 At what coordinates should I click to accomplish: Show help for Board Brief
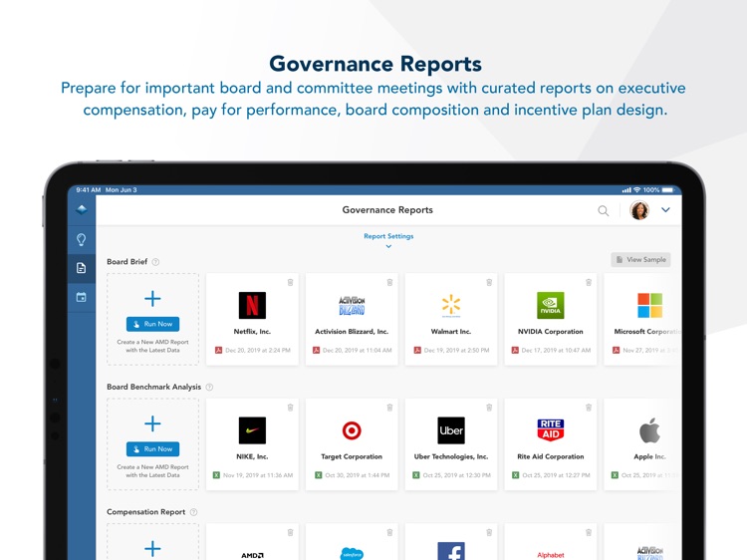(x=155, y=262)
